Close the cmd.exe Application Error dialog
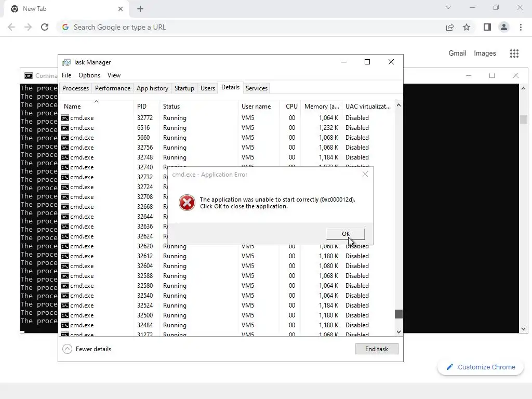 (x=365, y=174)
